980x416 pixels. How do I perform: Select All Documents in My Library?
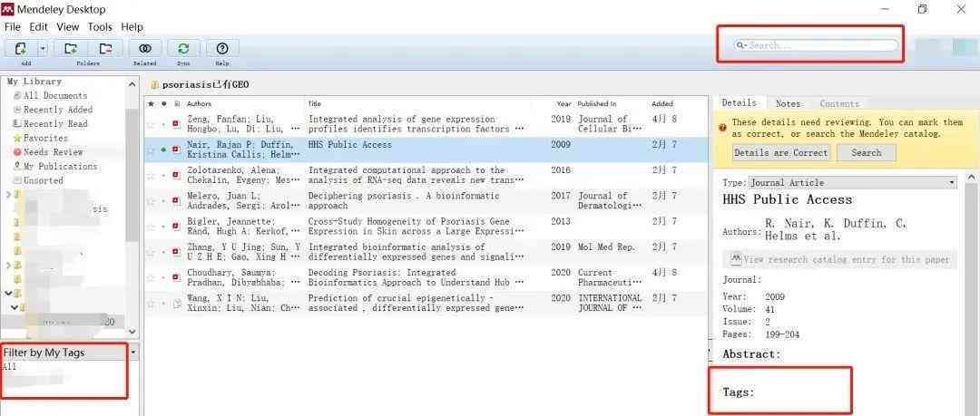pos(55,95)
